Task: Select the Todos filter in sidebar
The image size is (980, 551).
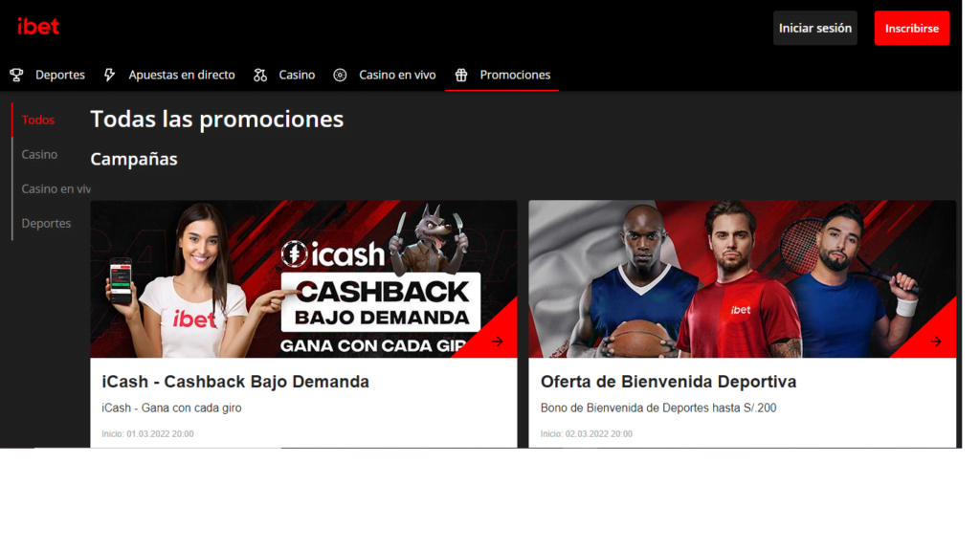Action: point(38,120)
